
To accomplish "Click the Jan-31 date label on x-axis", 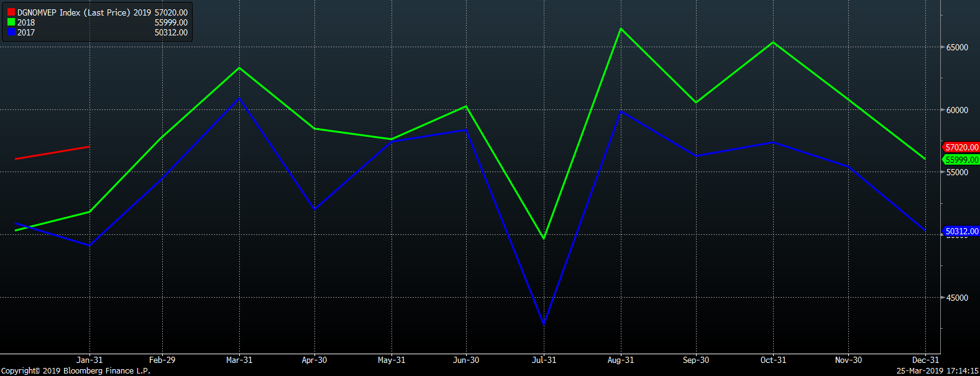I will click(89, 360).
